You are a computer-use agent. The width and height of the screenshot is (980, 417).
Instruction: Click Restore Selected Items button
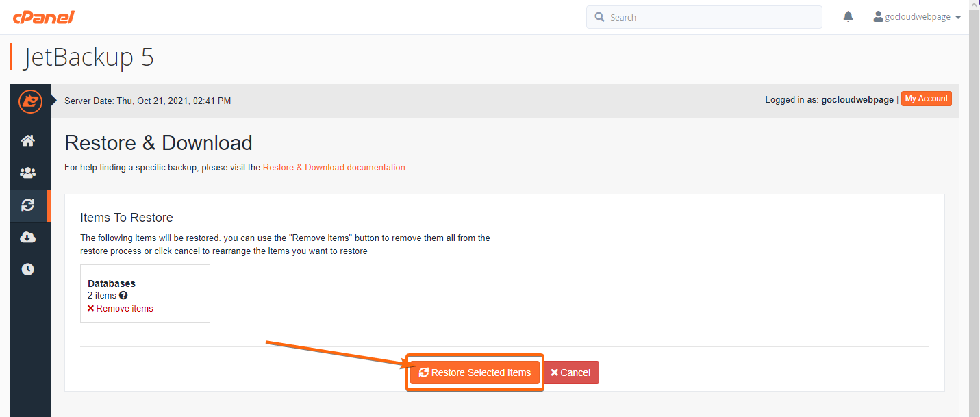[475, 372]
